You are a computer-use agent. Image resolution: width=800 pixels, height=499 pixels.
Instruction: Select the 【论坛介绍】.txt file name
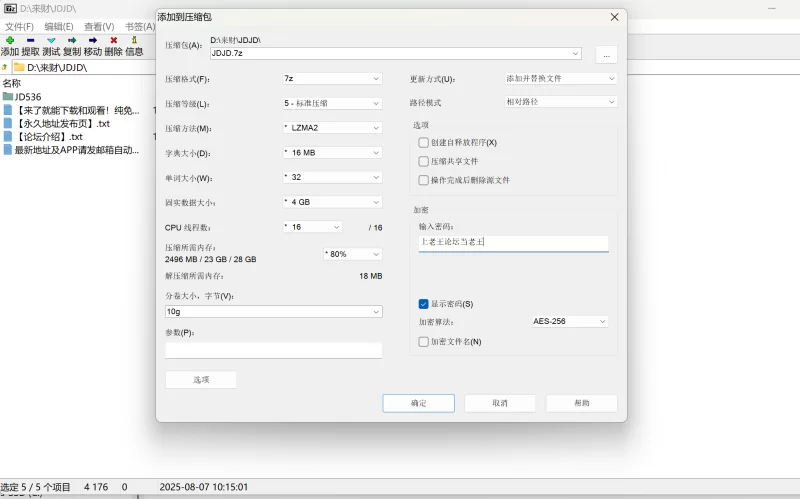point(49,136)
